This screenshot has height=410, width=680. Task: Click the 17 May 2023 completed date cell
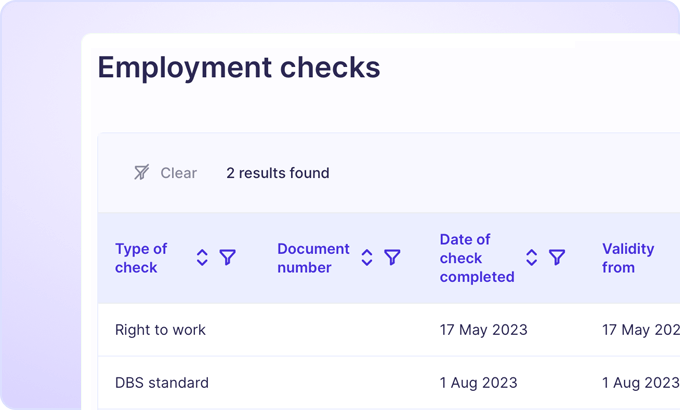[x=483, y=330]
